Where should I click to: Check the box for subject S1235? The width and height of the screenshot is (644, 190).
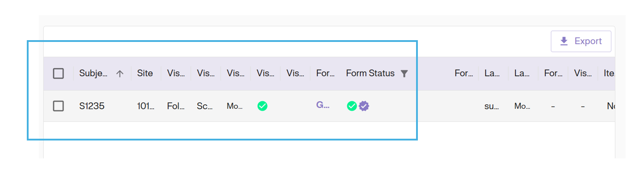(59, 106)
